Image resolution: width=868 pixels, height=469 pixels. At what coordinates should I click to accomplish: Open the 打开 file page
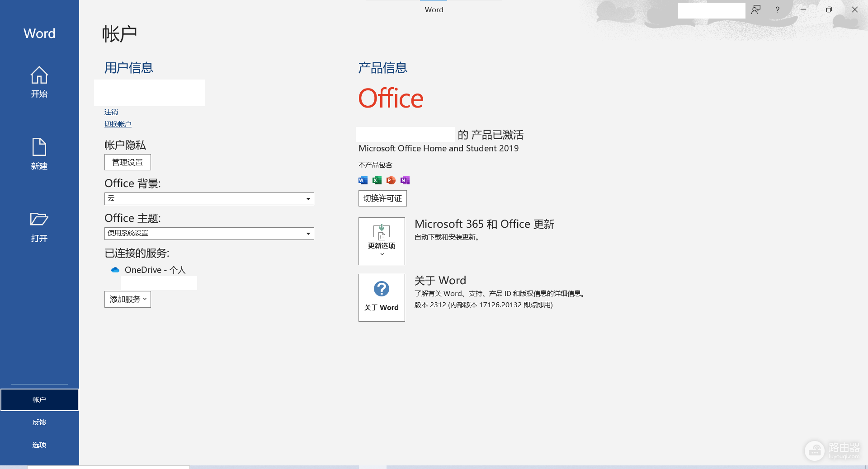(39, 227)
